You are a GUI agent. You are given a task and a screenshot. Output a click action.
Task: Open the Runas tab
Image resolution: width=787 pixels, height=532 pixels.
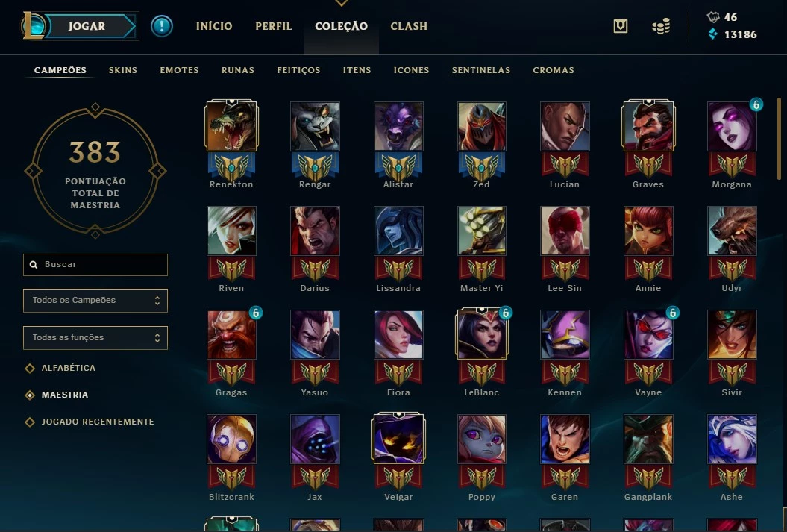238,70
